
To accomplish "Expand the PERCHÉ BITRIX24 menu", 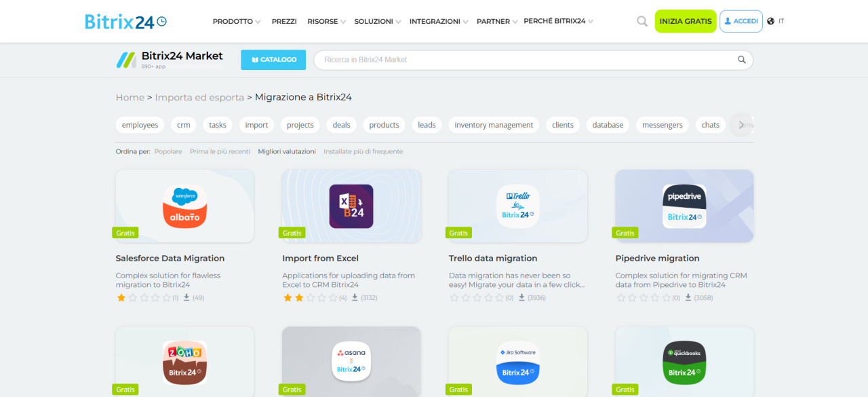I will pyautogui.click(x=558, y=21).
